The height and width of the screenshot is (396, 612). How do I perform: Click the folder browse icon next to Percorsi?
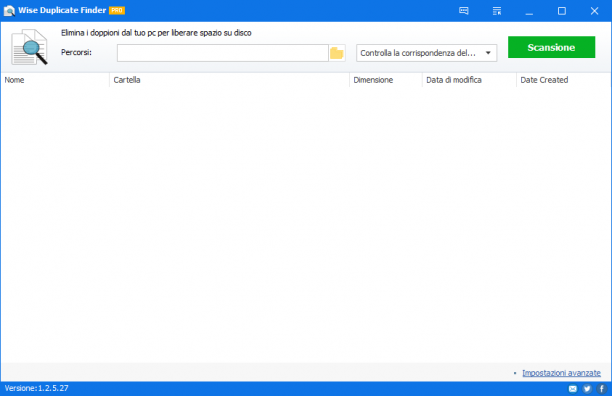coord(336,53)
